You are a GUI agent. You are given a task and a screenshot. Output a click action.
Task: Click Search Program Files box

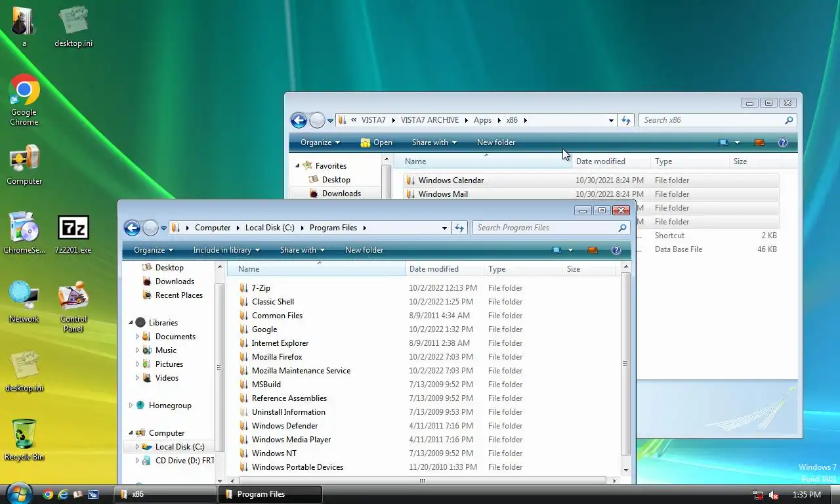click(551, 228)
